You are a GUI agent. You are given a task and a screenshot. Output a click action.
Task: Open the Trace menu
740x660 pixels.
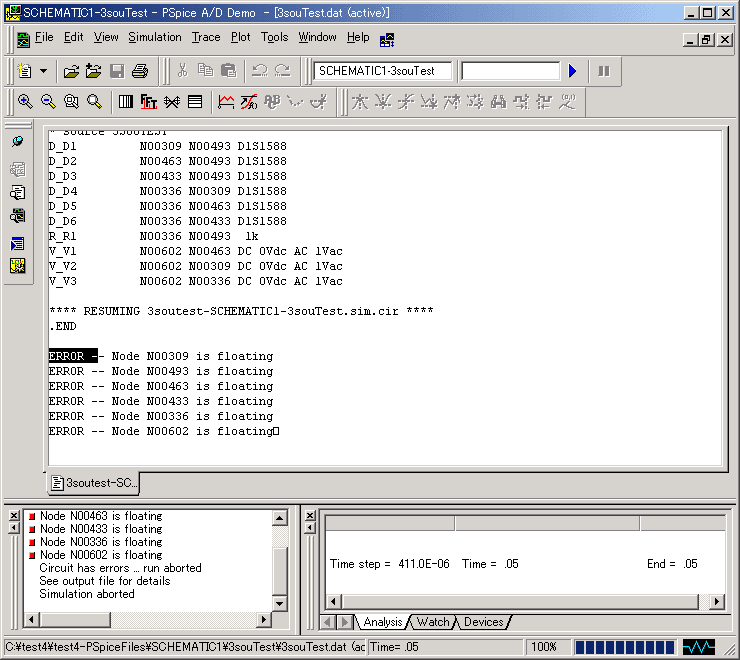coord(206,37)
